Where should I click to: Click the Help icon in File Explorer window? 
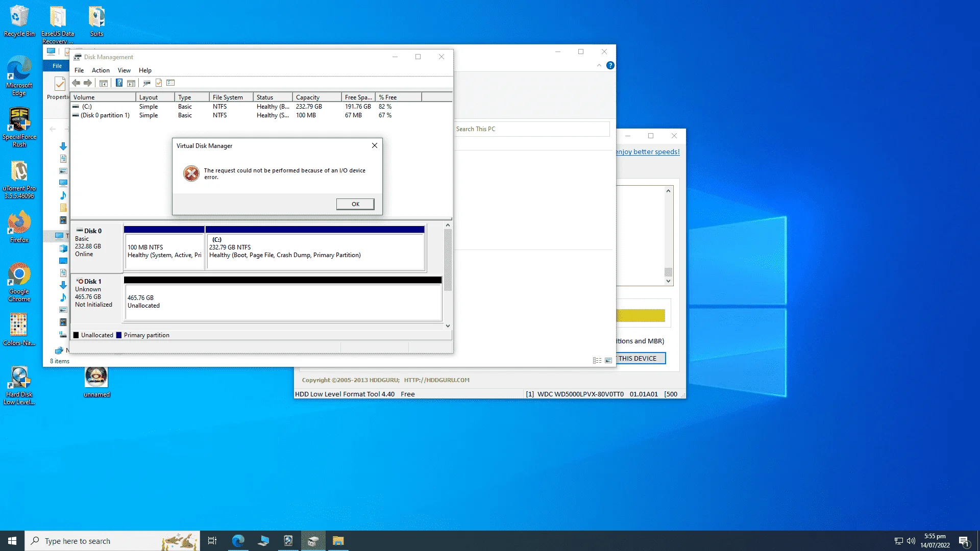(x=610, y=65)
